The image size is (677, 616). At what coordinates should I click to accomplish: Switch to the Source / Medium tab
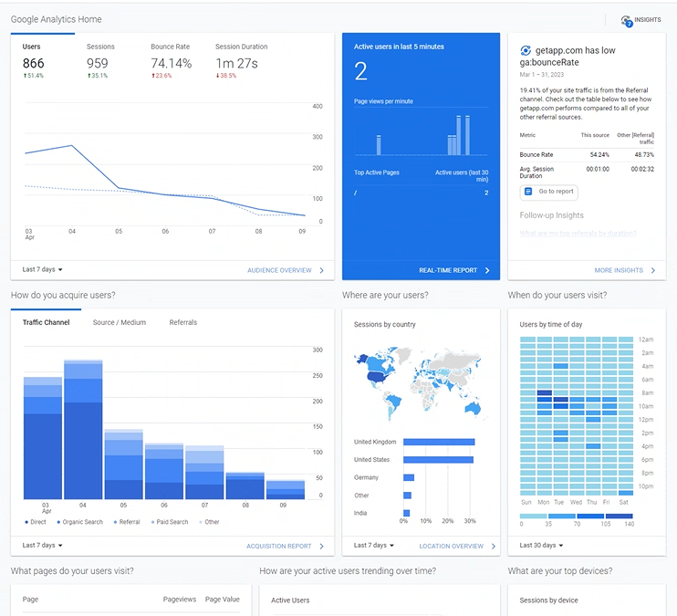tap(120, 322)
